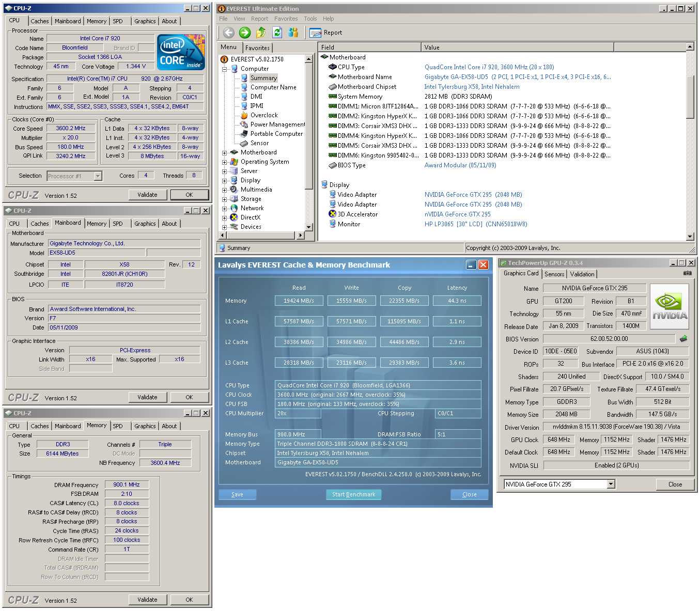The image size is (700, 611).
Task: Open the Report wizard from EVEREST toolbar
Action: click(326, 33)
